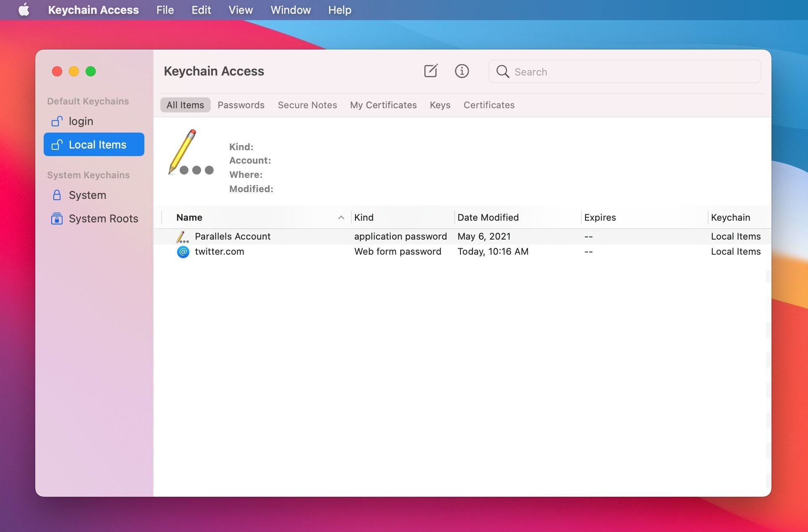The image size is (808, 532).
Task: Click the @ icon next to twitter.com
Action: (183, 252)
